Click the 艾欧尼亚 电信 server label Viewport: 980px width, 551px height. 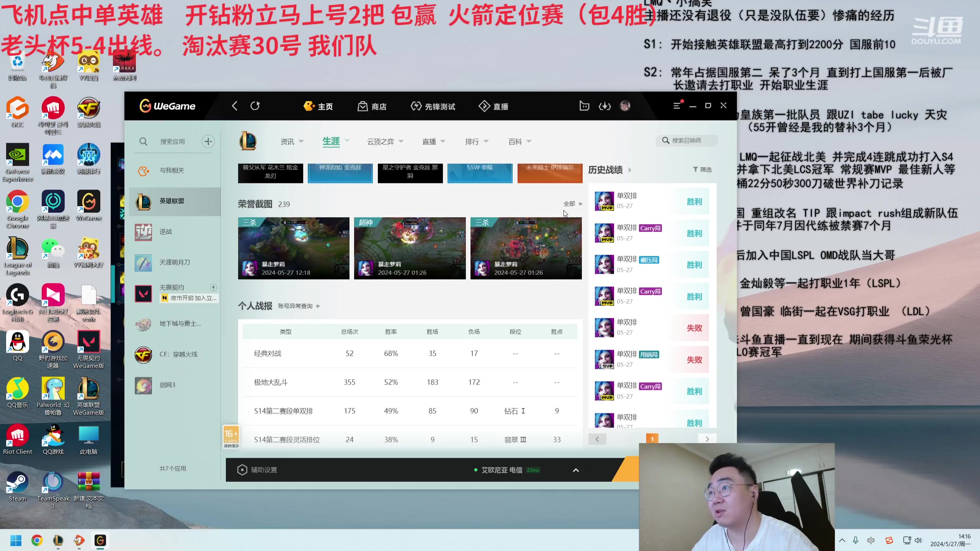pos(502,470)
